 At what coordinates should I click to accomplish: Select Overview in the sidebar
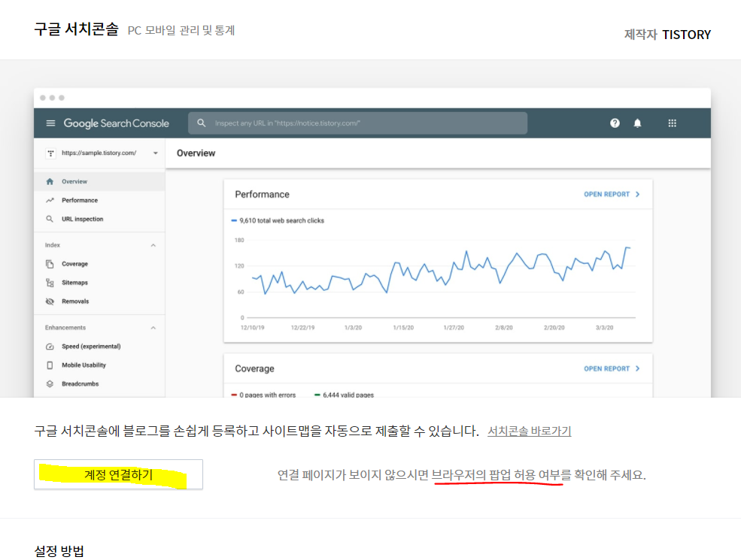coord(100,181)
